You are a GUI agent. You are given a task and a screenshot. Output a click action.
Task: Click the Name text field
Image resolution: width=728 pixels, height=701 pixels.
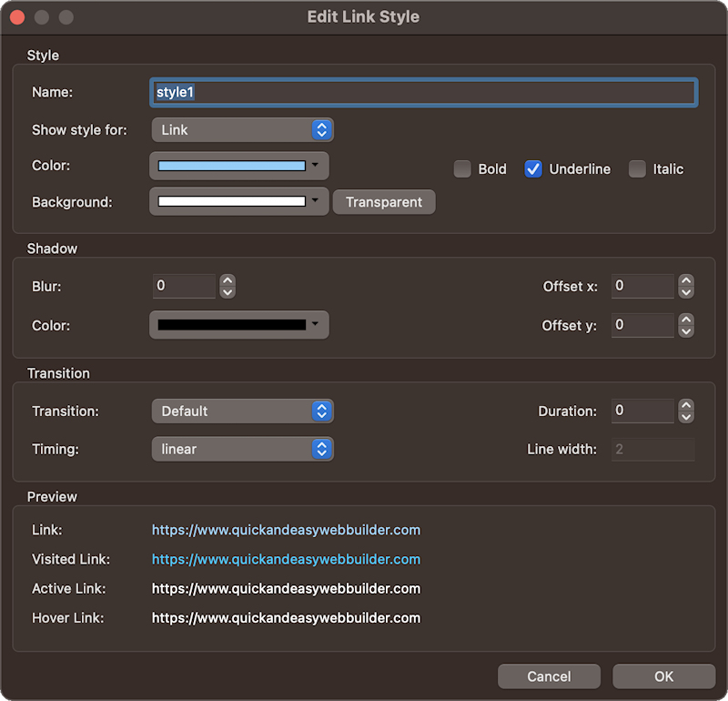click(x=423, y=93)
